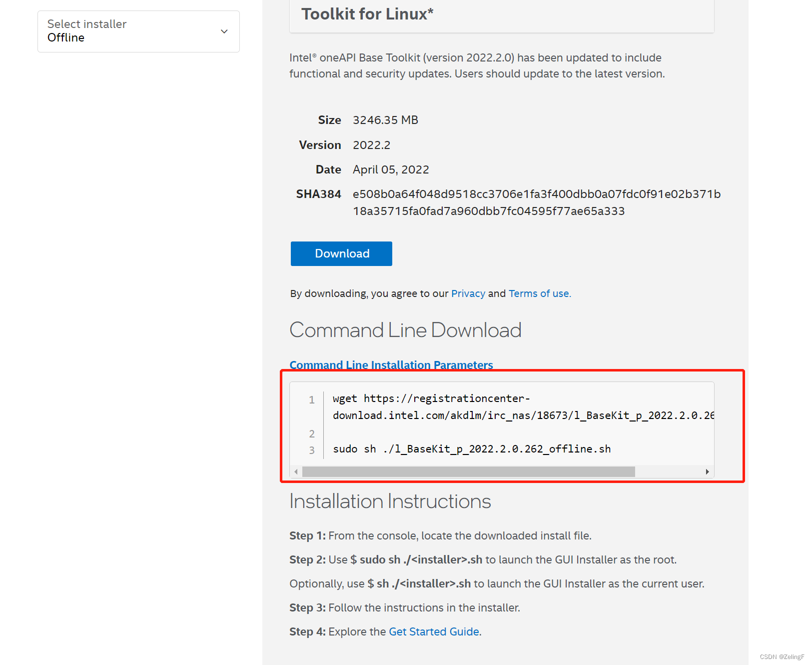Click Step 3 follow instructions text

click(405, 607)
